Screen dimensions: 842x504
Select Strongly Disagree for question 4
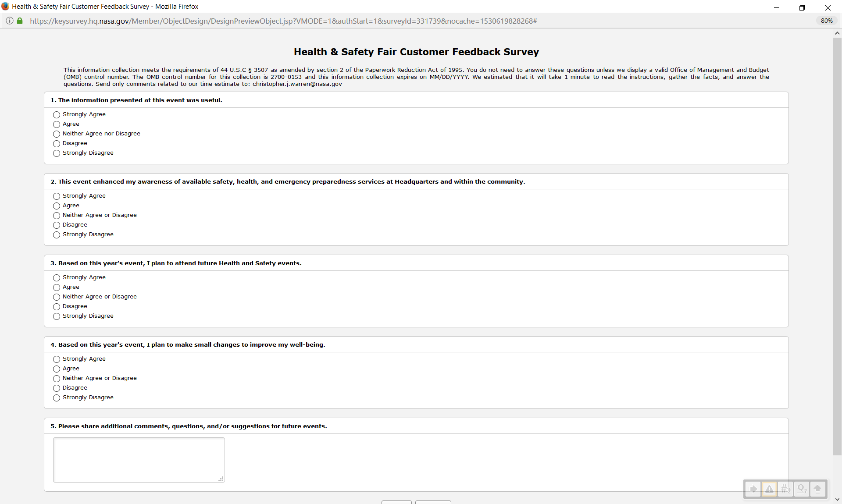57,398
